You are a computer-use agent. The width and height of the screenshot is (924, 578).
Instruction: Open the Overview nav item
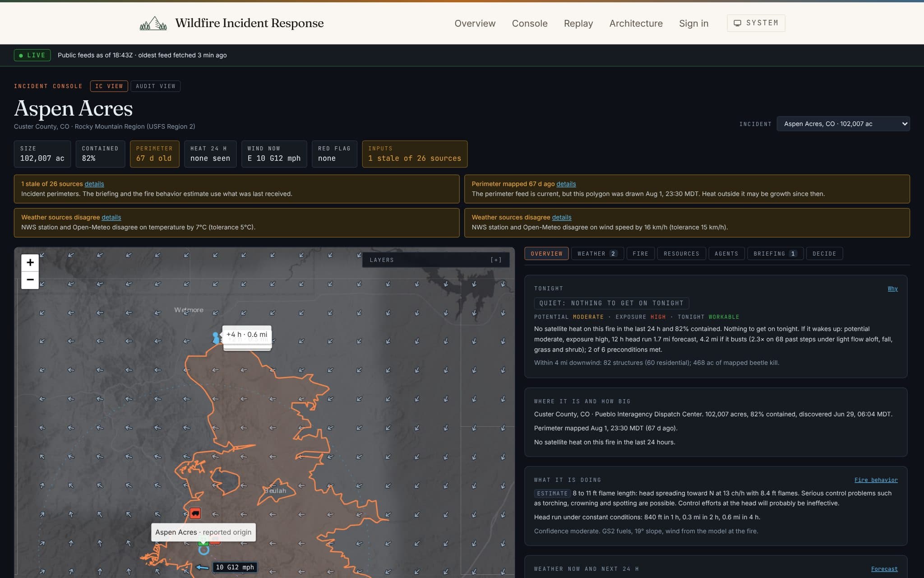(x=475, y=23)
